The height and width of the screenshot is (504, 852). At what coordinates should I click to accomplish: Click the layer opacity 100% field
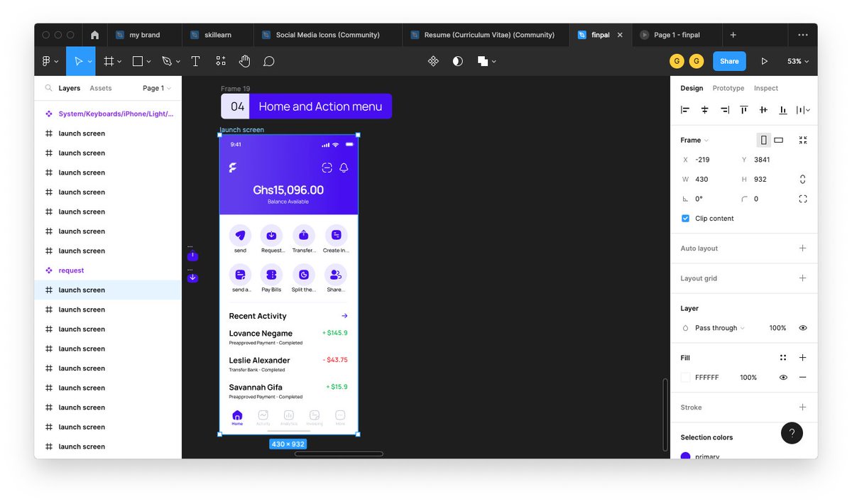[777, 328]
